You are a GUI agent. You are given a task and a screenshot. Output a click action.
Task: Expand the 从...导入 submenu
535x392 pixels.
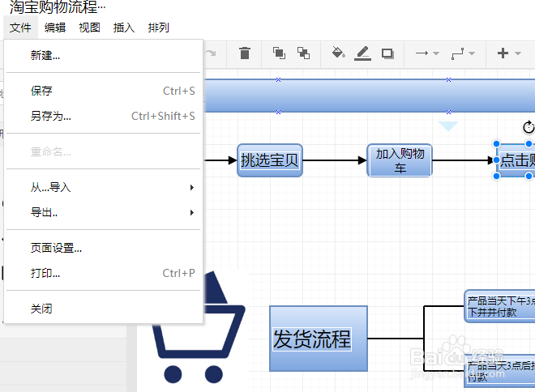coord(104,187)
